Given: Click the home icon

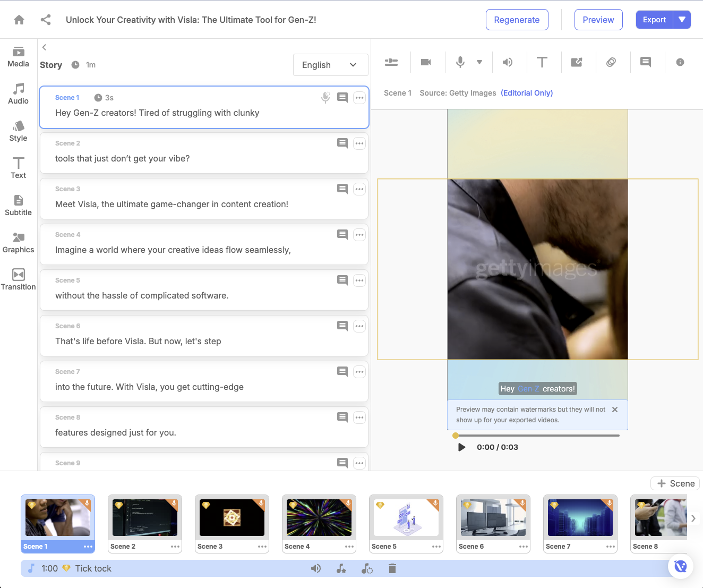Looking at the screenshot, I should (19, 20).
